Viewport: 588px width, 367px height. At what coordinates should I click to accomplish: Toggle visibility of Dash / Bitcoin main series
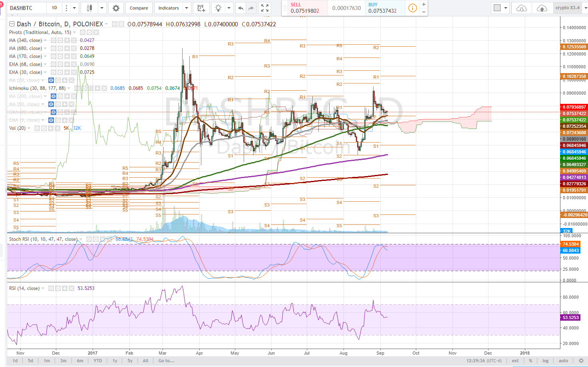tap(115, 24)
